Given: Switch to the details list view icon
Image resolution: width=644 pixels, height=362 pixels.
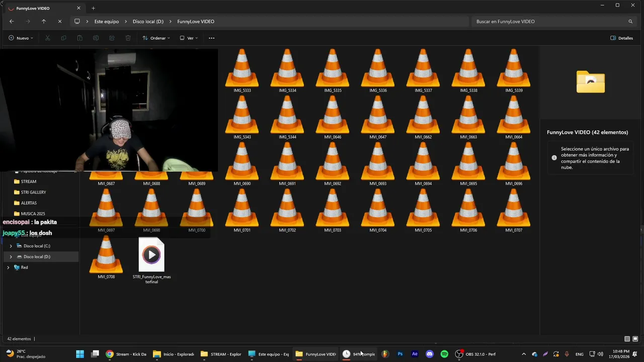Looking at the screenshot, I should tap(627, 339).
